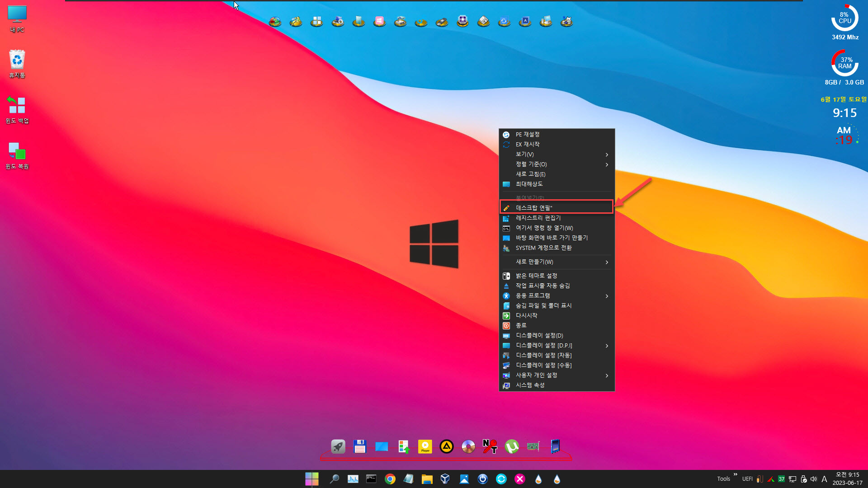Launch the rocket icon in bottom dock

[x=338, y=446]
